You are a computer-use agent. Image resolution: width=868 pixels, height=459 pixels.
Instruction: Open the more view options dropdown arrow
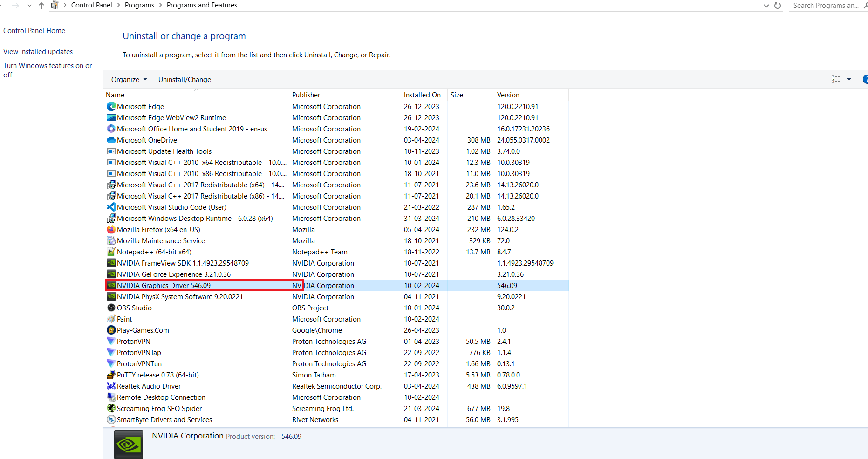pyautogui.click(x=849, y=80)
